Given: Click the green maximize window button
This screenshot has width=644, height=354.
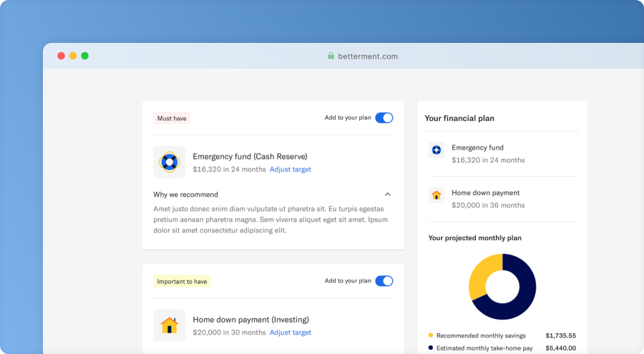Looking at the screenshot, I should [84, 56].
